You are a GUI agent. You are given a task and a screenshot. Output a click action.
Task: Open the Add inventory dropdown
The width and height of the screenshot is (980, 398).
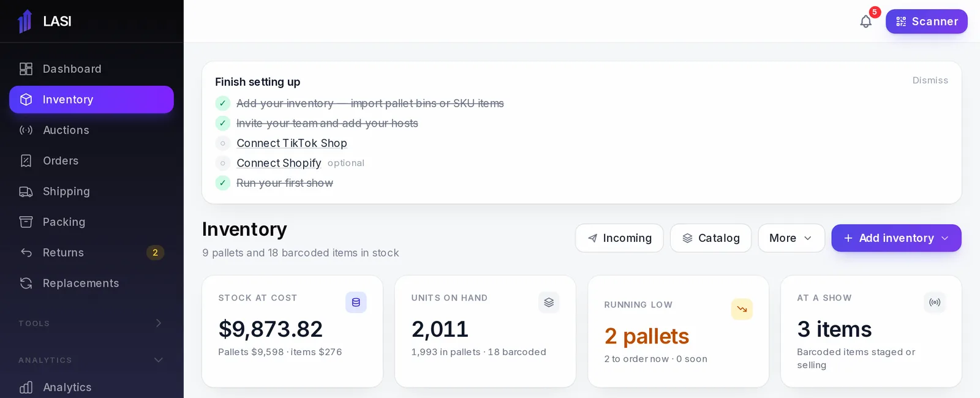point(896,238)
